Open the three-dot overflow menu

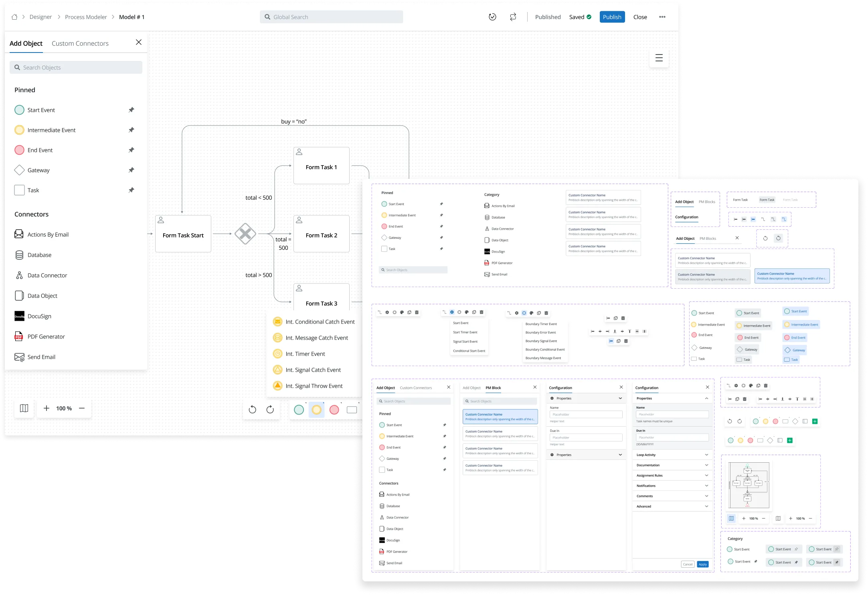tap(662, 17)
